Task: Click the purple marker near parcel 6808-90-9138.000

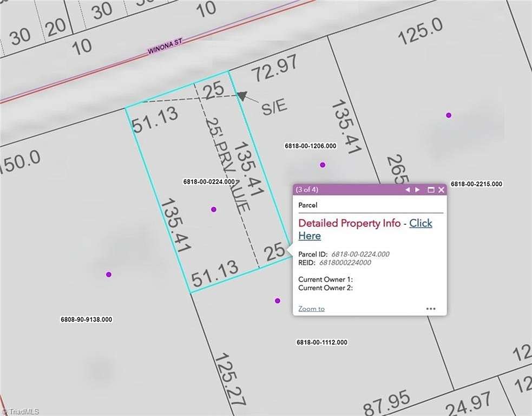Action: tap(108, 274)
